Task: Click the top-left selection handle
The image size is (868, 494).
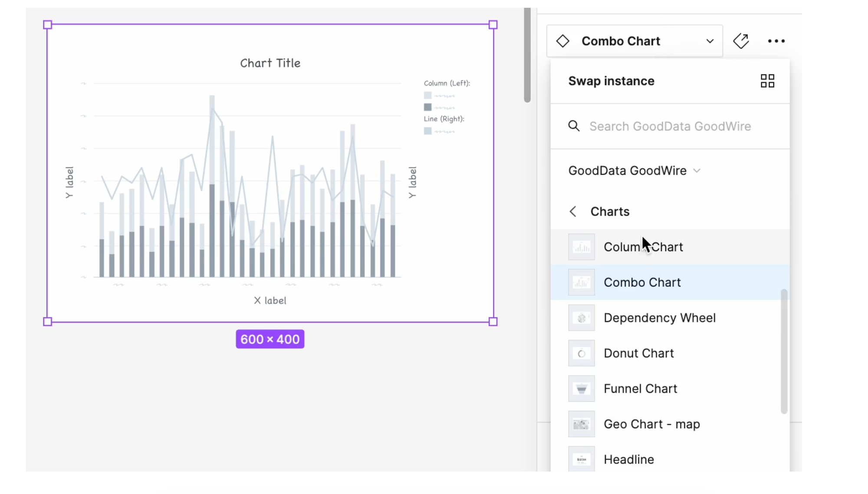Action: [48, 25]
